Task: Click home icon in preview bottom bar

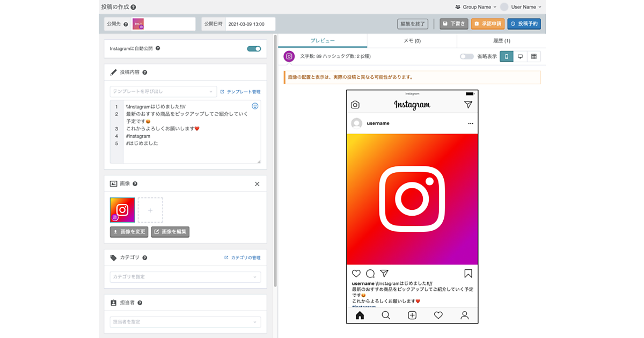Action: pos(360,315)
